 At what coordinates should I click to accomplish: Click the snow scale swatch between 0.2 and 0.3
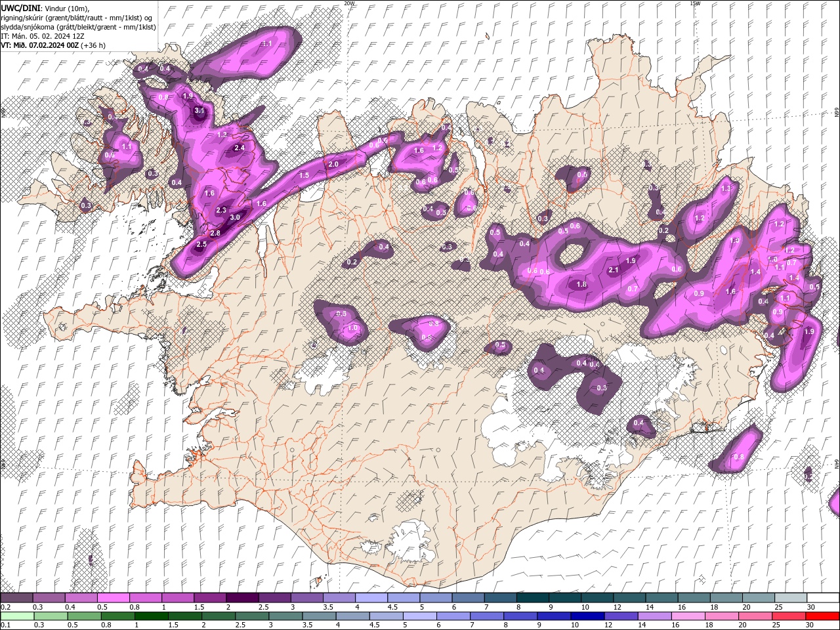coord(16,598)
